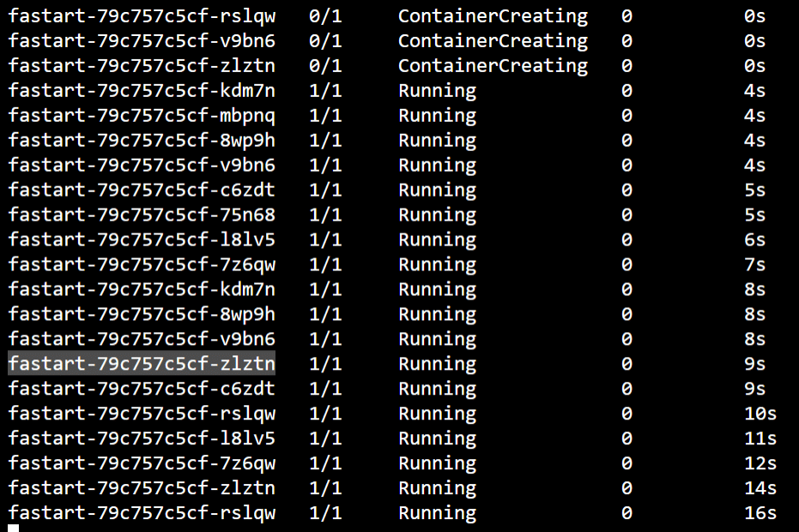Click the 7s age value

[x=754, y=264]
